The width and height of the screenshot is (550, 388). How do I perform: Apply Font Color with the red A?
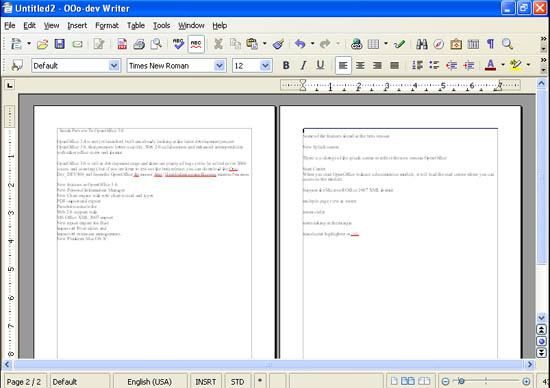490,65
